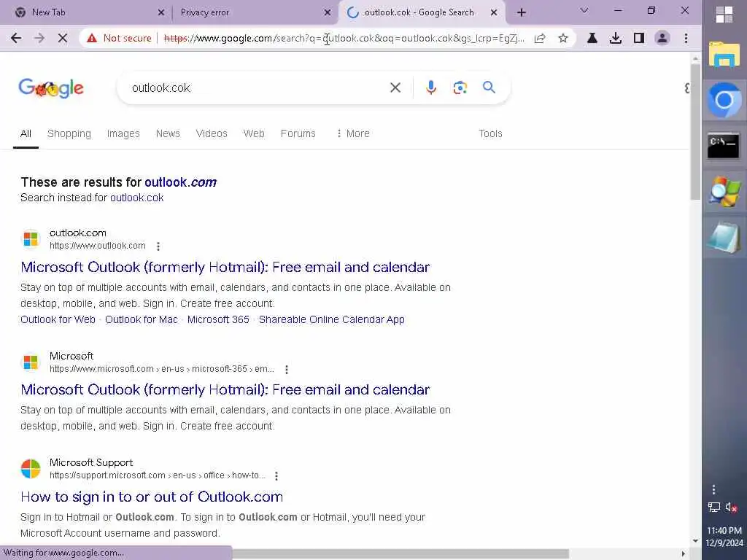Image resolution: width=747 pixels, height=560 pixels.
Task: Bookmark this page with the star icon
Action: [x=563, y=38]
